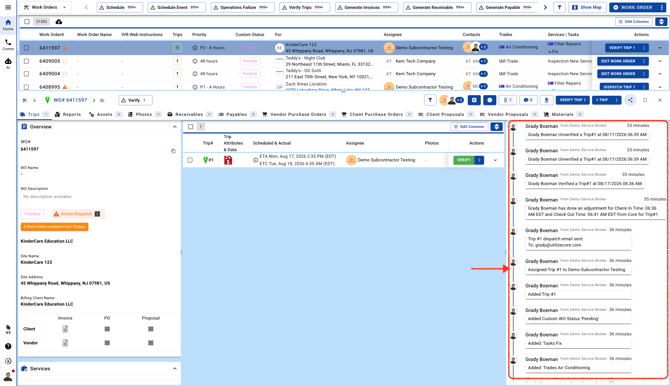670x386 pixels.
Task: Expand Trip #1 row details chevron
Action: coord(495,160)
